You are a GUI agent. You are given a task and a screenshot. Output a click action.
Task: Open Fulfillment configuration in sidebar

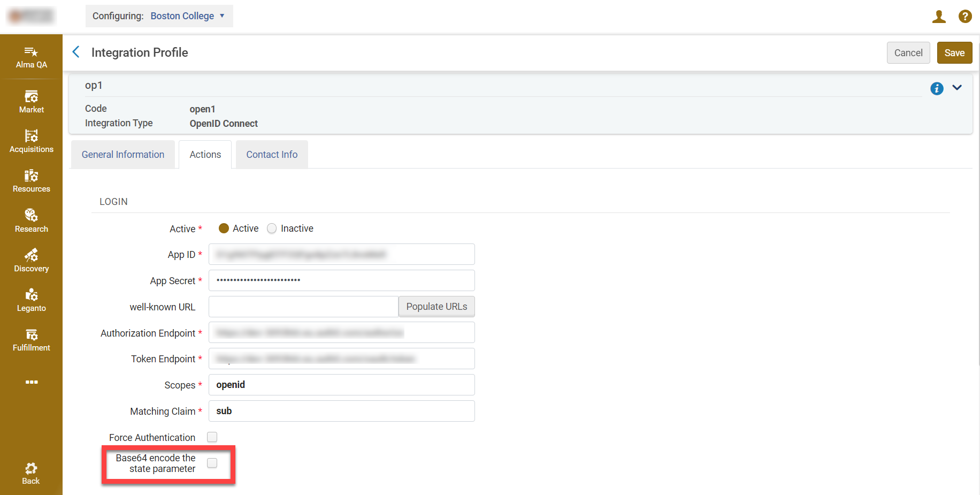(x=31, y=340)
